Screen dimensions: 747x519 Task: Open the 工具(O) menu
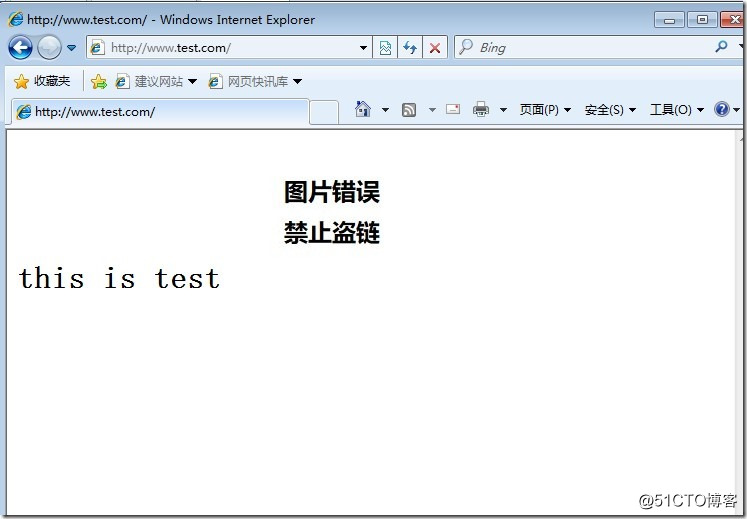coord(676,110)
